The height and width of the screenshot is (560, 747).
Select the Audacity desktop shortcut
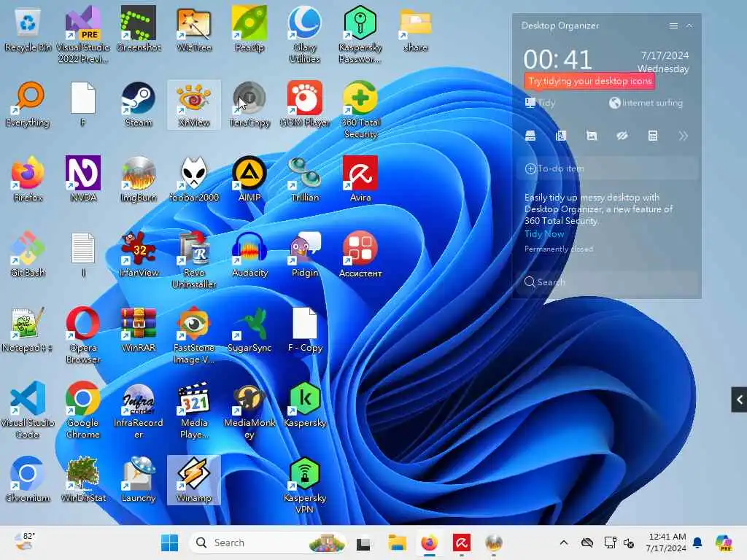pyautogui.click(x=249, y=254)
